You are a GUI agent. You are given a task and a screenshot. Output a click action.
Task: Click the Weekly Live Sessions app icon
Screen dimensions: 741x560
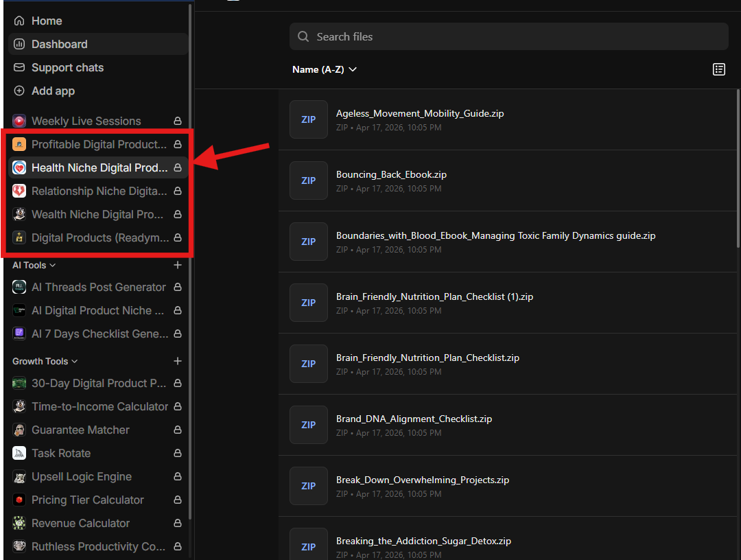click(19, 121)
